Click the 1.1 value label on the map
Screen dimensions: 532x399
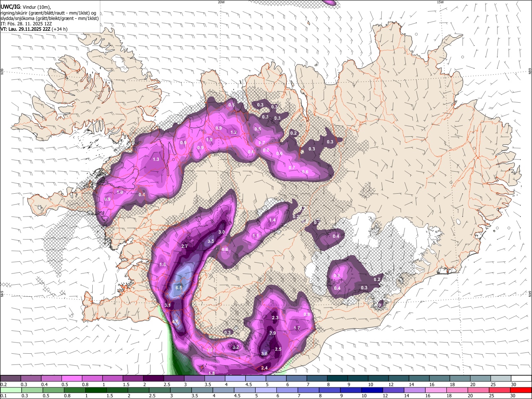(x=256, y=236)
